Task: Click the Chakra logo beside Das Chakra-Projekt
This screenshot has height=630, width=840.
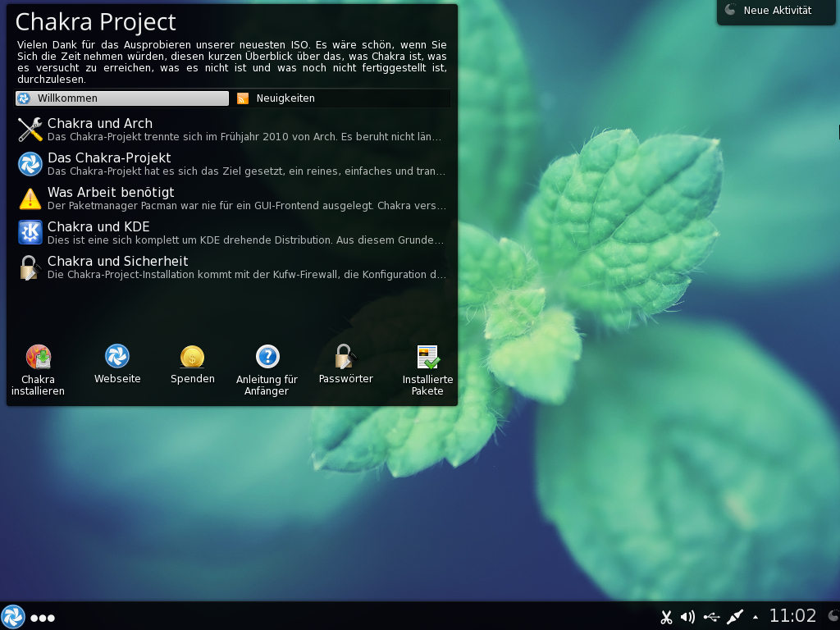Action: [30, 164]
